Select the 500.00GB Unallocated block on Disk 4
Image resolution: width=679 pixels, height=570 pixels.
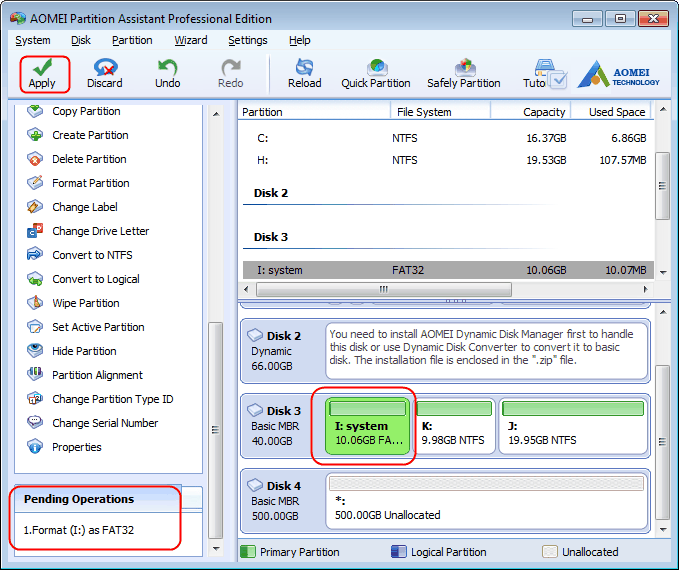(x=486, y=501)
